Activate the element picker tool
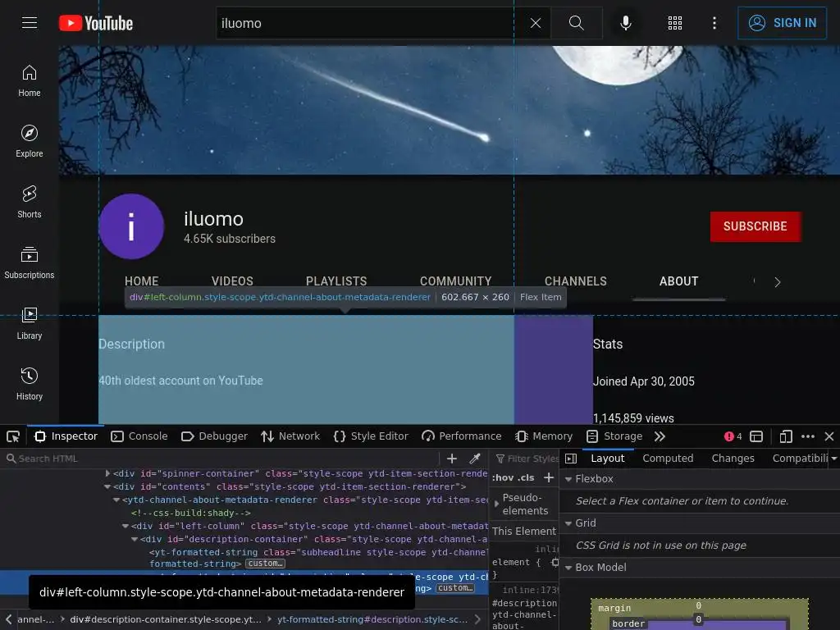This screenshot has width=840, height=630. (13, 436)
